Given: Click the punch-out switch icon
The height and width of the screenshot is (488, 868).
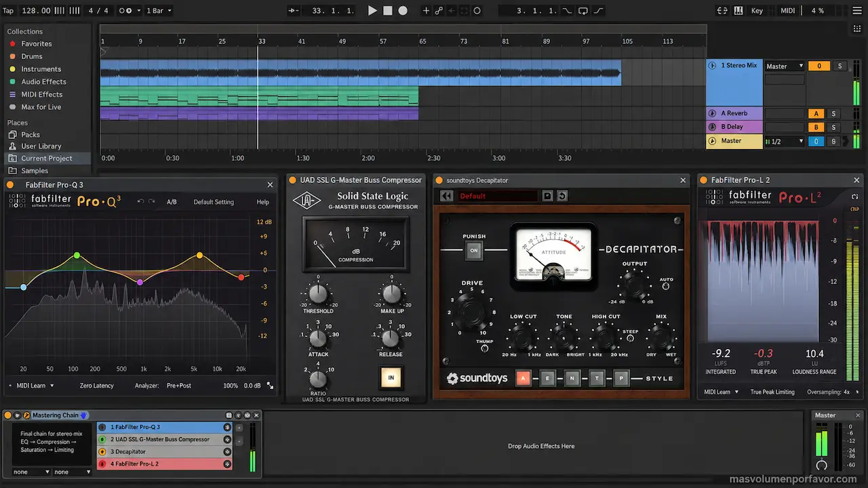Looking at the screenshot, I should click(x=599, y=11).
